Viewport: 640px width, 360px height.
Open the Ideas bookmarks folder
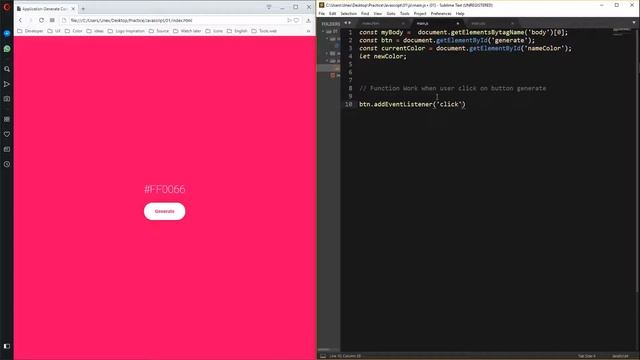pyautogui.click(x=95, y=31)
